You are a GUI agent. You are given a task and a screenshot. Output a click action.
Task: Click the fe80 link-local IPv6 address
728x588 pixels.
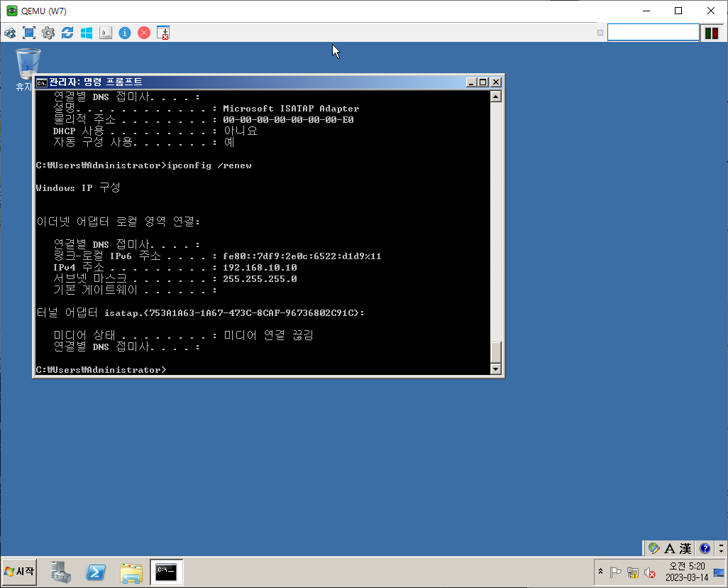coord(302,256)
